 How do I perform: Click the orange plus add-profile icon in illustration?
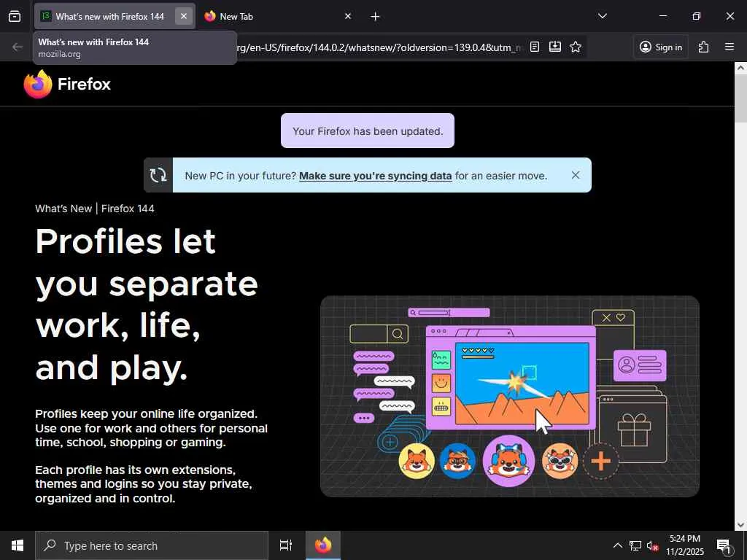click(601, 461)
